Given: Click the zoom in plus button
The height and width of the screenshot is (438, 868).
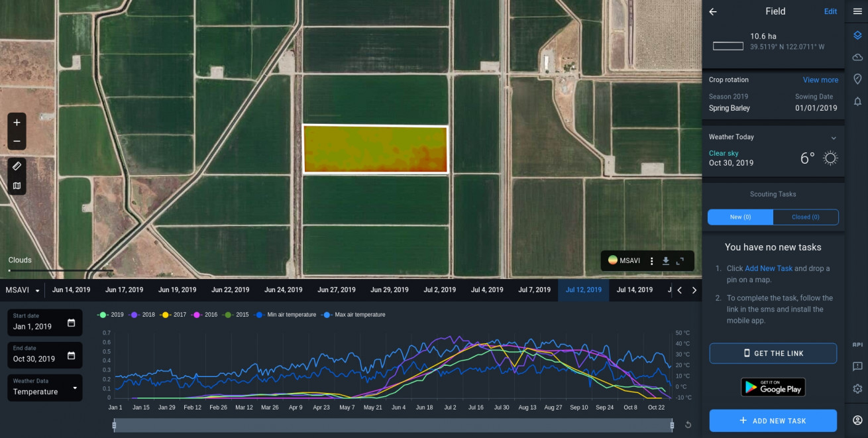Looking at the screenshot, I should pyautogui.click(x=17, y=123).
